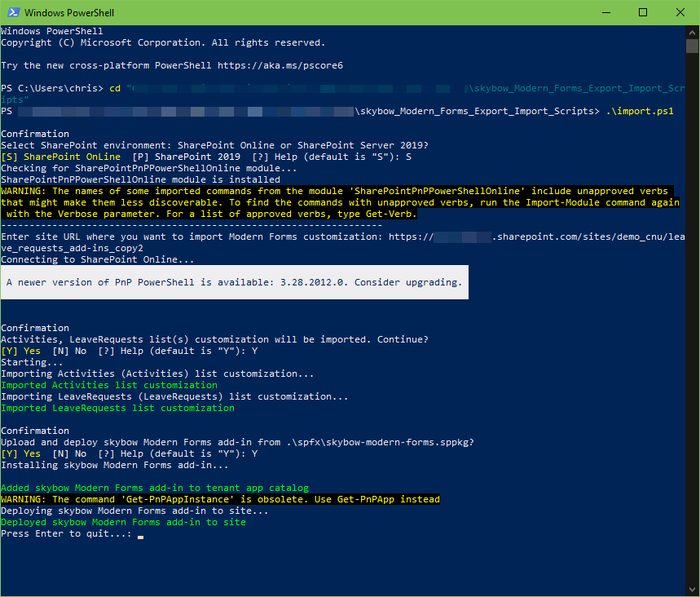Image resolution: width=700 pixels, height=597 pixels.
Task: Click 'Select SharePoint environment' question line
Action: [x=215, y=146]
